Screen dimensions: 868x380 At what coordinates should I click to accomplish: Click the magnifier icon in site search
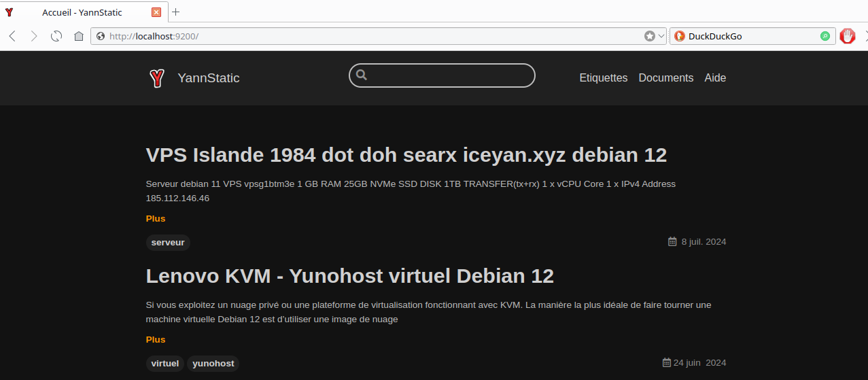(x=362, y=75)
